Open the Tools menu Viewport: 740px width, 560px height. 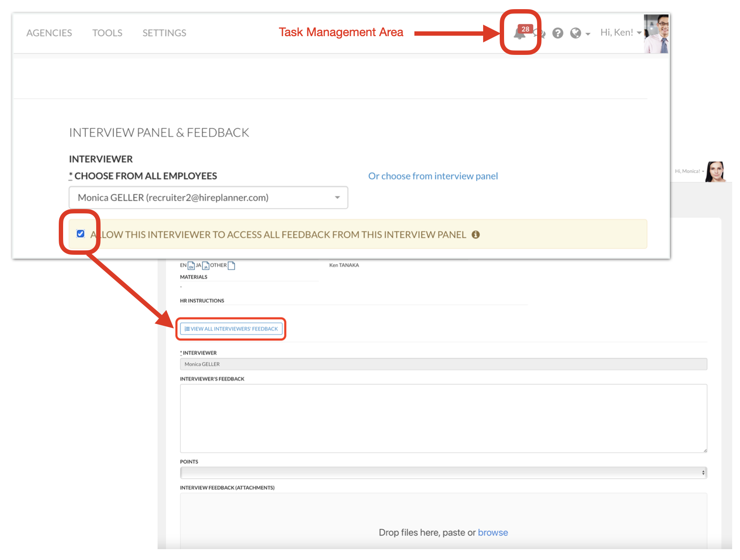point(107,33)
